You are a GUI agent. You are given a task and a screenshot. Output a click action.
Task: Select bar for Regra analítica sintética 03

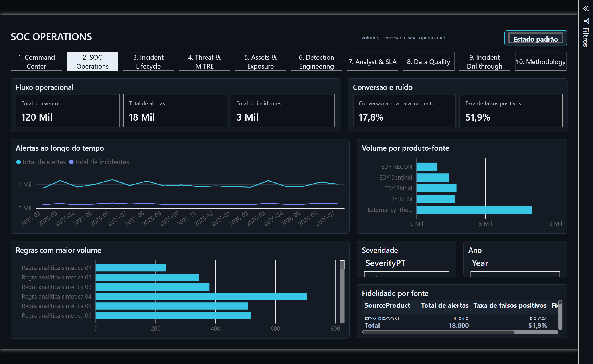tap(153, 287)
